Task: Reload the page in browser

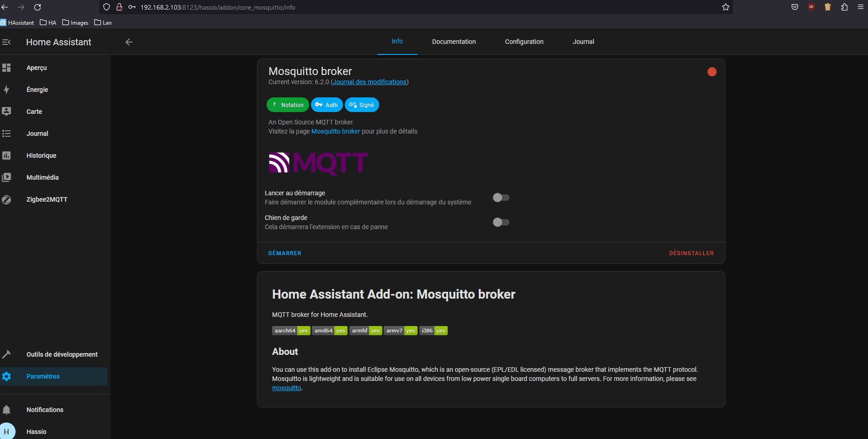Action: 38,7
